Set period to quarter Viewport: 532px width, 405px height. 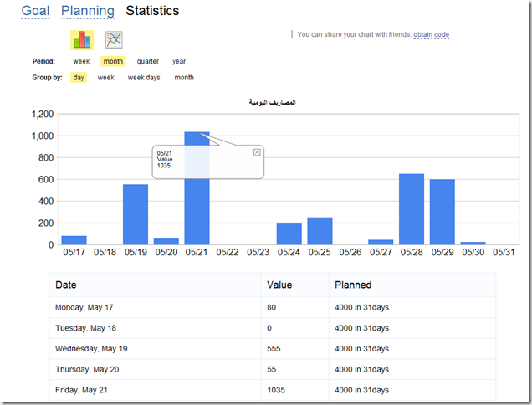pyautogui.click(x=148, y=61)
